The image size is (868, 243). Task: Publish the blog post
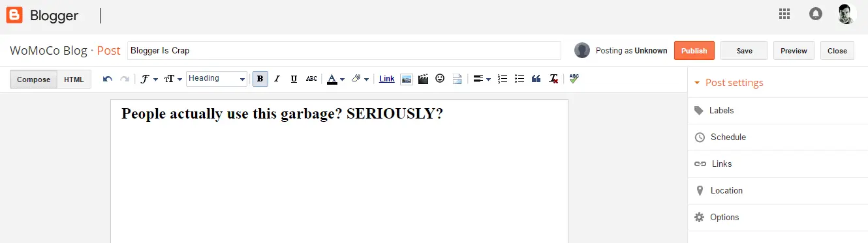tap(694, 51)
